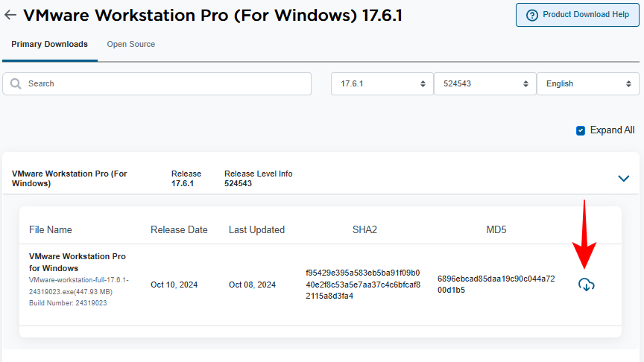Switch to the Primary Downloads tab
Screen dimensions: 644x362
click(49, 45)
